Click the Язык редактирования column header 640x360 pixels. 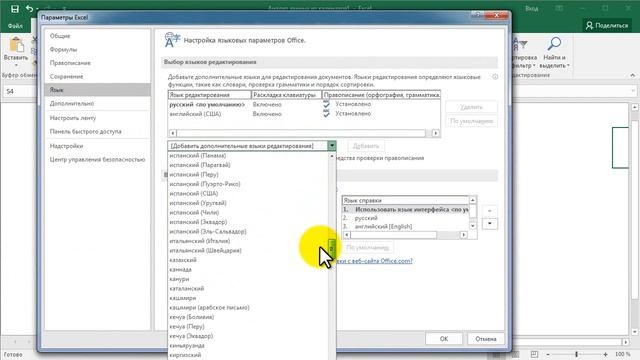click(209, 95)
